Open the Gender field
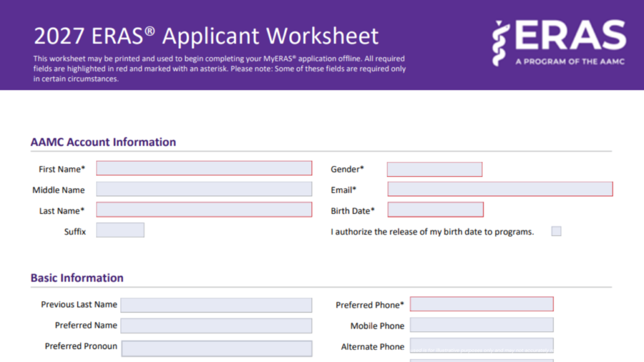 435,170
